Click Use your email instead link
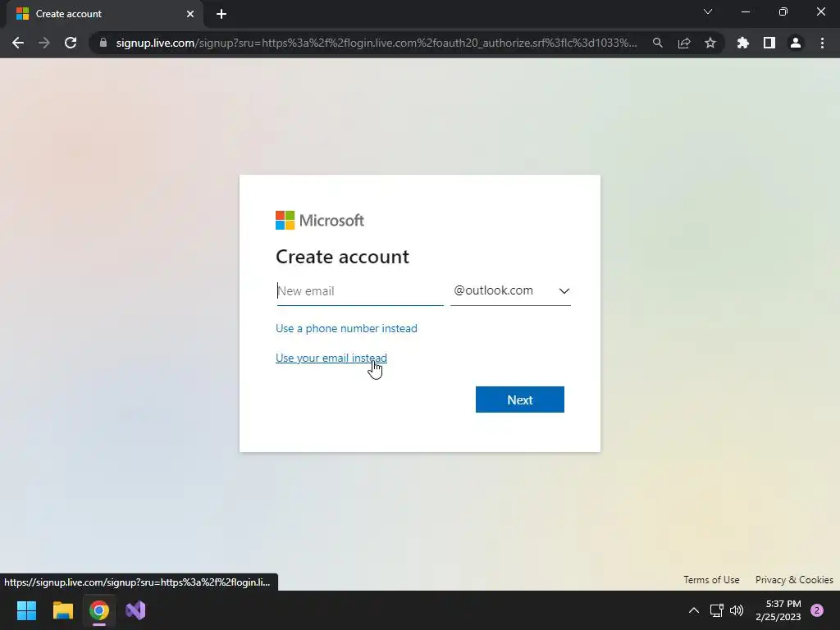Image resolution: width=840 pixels, height=630 pixels. (x=331, y=358)
